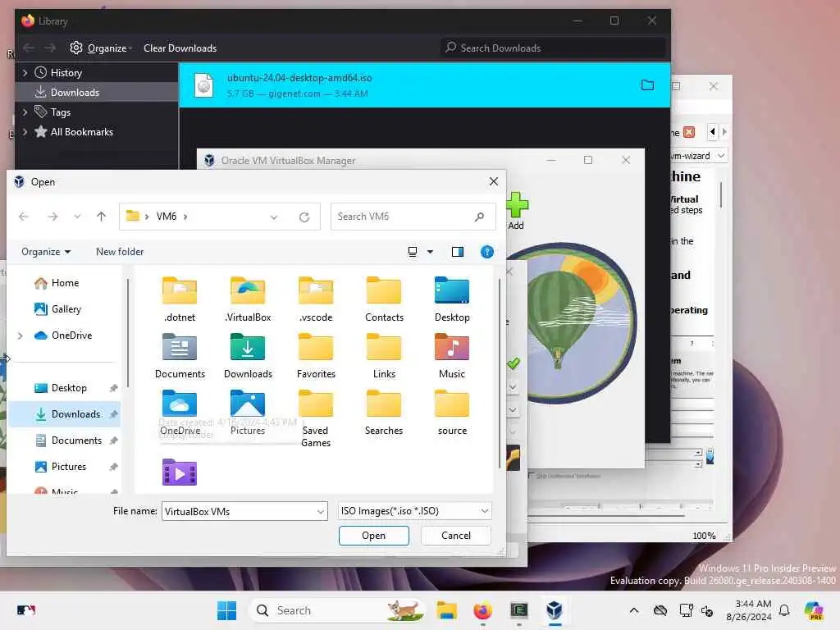This screenshot has width=840, height=630.
Task: Open the .vscode folder
Action: point(316,299)
